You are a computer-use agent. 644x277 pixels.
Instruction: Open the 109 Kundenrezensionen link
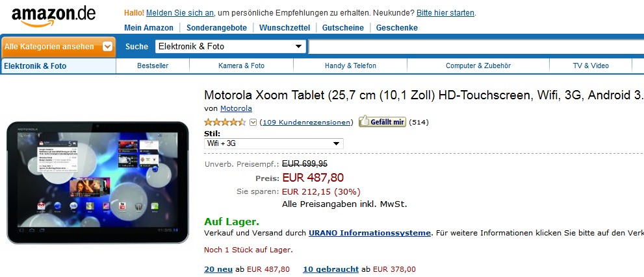pyautogui.click(x=306, y=122)
